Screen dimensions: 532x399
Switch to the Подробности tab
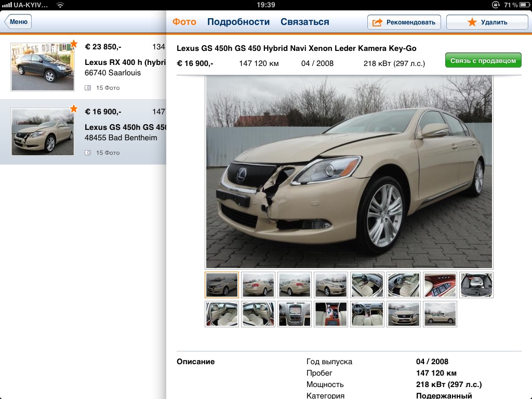coord(238,22)
